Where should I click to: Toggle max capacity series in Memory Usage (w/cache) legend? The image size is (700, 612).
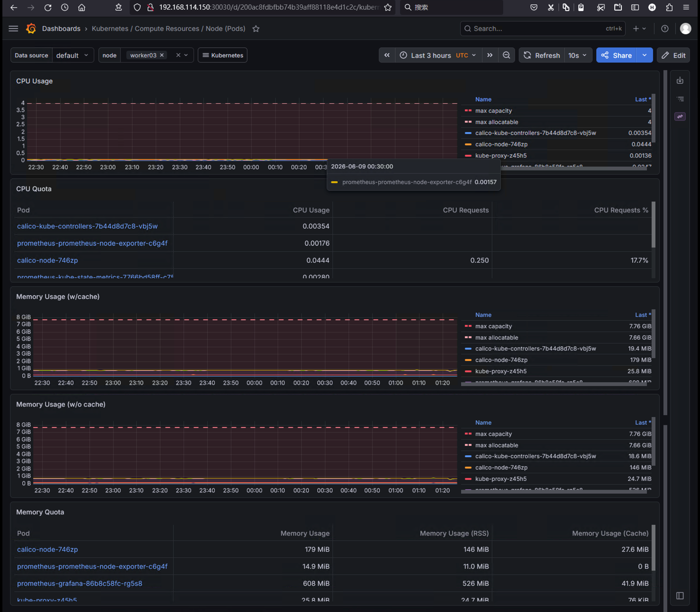493,326
